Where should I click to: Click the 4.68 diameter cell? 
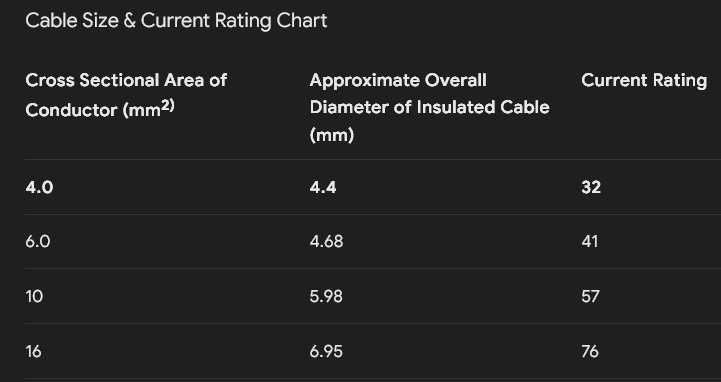point(326,241)
